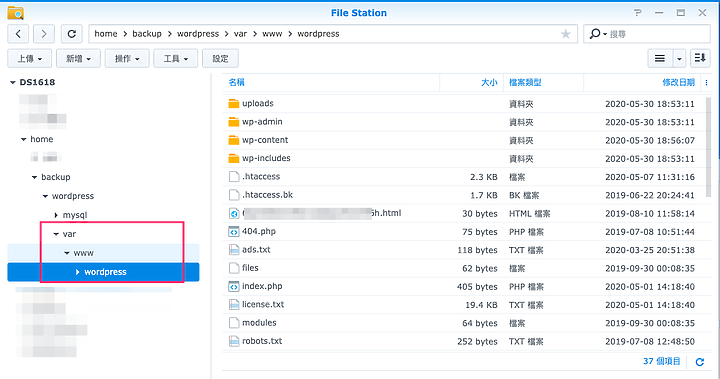
Task: Select the ads.txt file icon
Action: pos(234,250)
